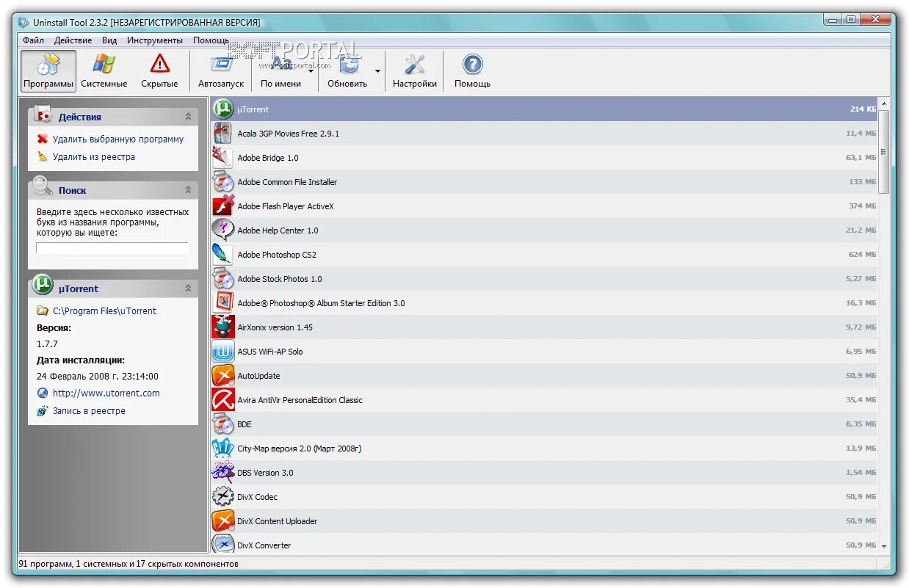Select Adobe Help Center 1.0 icon
The width and height of the screenshot is (909, 588).
click(223, 230)
